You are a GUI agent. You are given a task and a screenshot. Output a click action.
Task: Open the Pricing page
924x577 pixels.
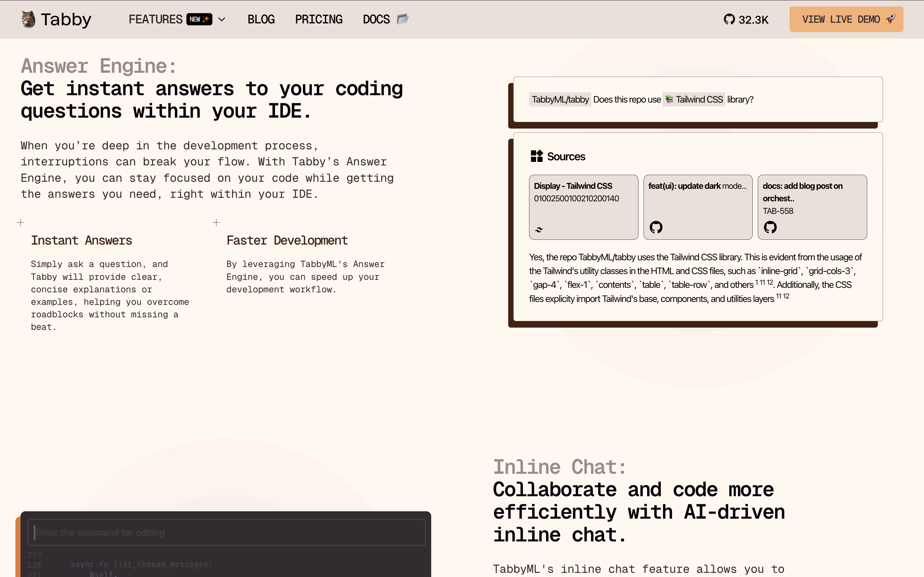319,20
